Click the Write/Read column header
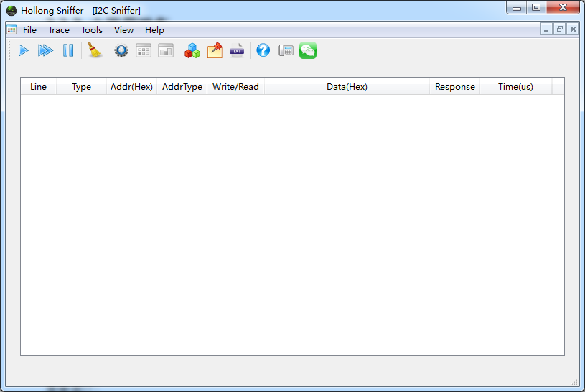This screenshot has height=392, width=585. [x=235, y=87]
